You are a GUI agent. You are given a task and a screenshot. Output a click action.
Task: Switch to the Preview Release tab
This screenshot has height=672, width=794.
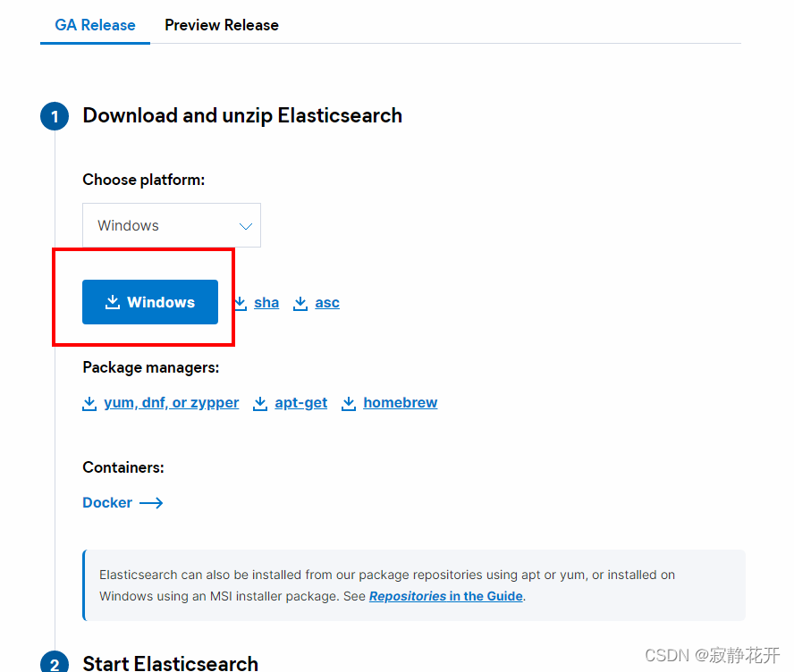click(222, 25)
